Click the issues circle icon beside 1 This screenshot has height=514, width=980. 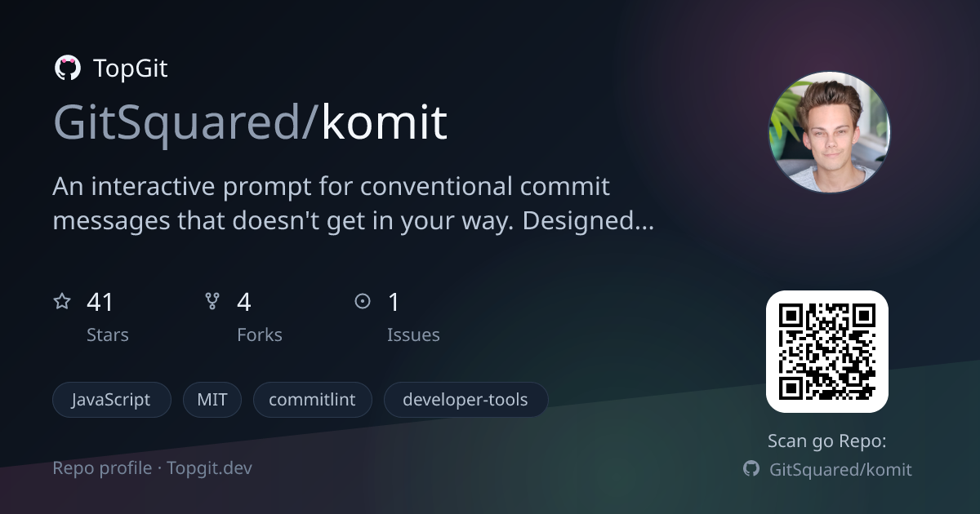pos(363,302)
